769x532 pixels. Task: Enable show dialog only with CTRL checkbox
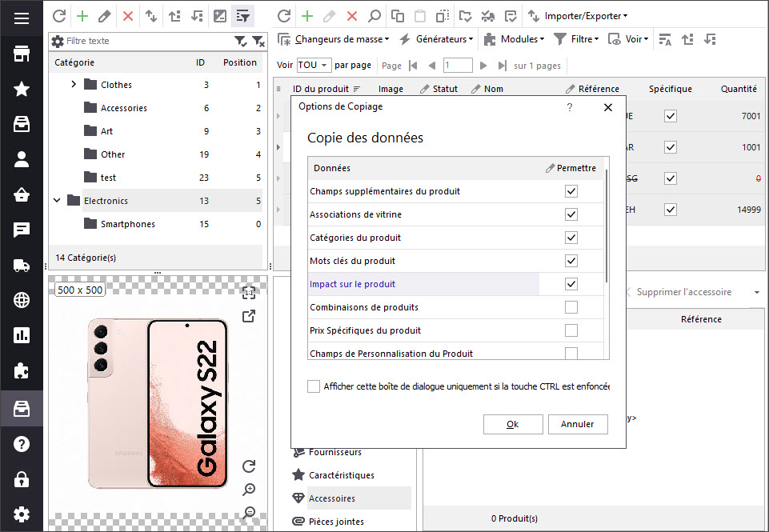pos(314,386)
